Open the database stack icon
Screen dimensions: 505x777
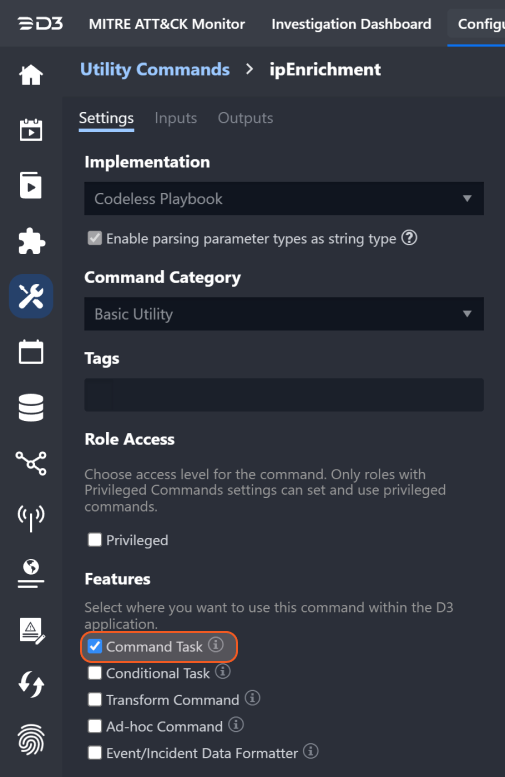pyautogui.click(x=31, y=408)
